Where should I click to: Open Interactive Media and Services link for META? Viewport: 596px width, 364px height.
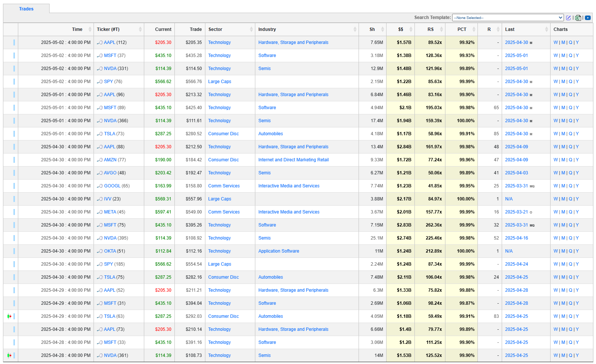click(289, 212)
